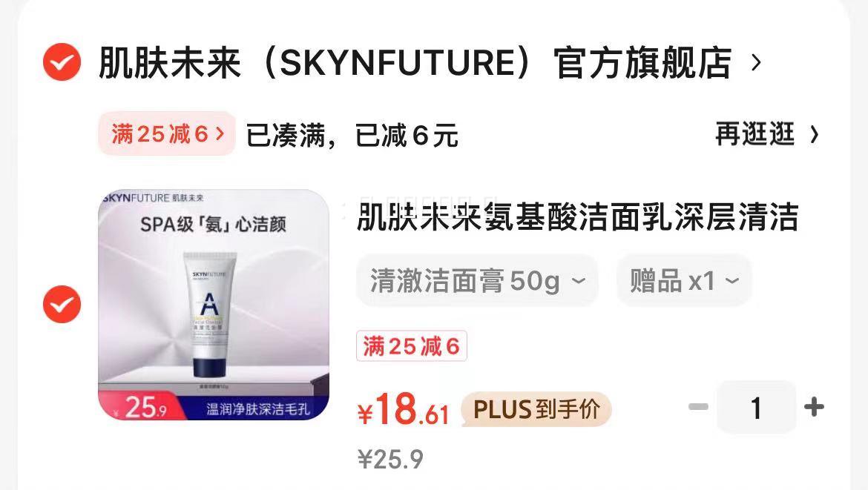Click the chevron in the 清澈洁面膏 selector
The image size is (868, 490).
point(578,281)
